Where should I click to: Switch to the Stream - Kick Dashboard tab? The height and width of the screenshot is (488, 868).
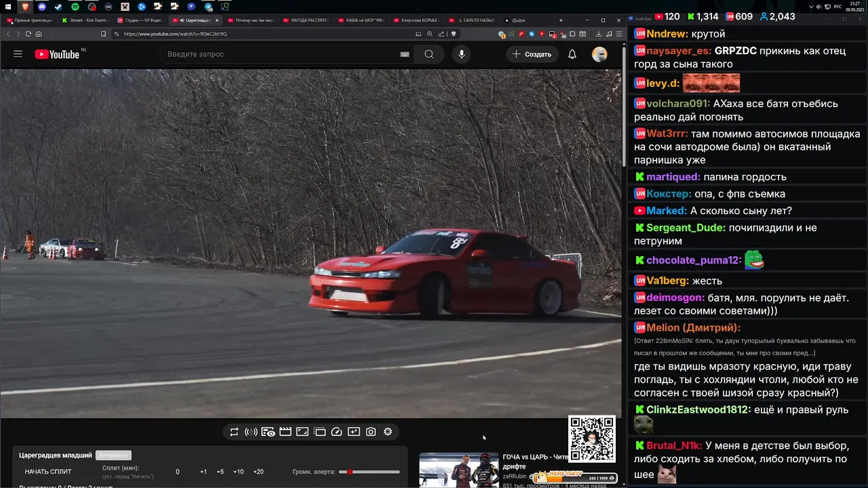(x=85, y=20)
